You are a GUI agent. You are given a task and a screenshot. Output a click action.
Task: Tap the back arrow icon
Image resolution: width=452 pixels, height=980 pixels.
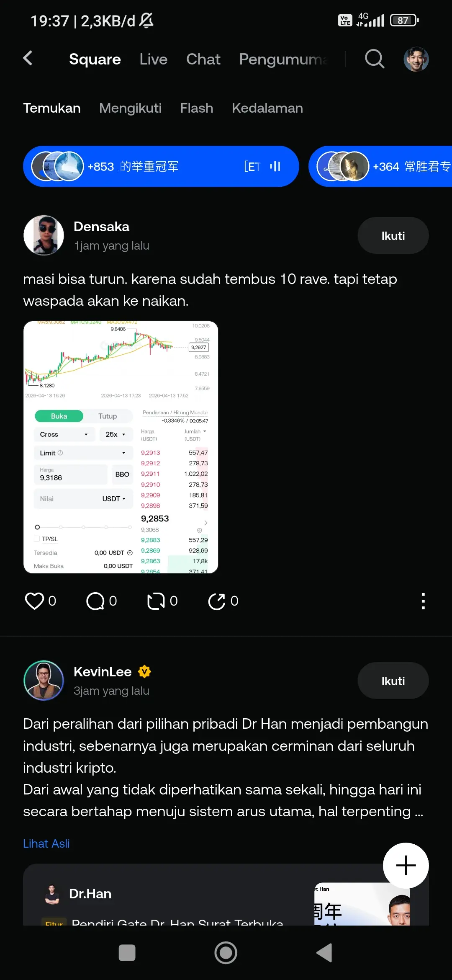pyautogui.click(x=28, y=58)
